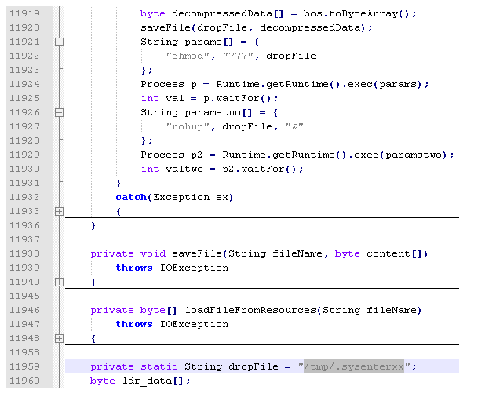This screenshot has height=397, width=500.
Task: Place cursor on the byte ldr_data[] declaration
Action: [x=140, y=381]
